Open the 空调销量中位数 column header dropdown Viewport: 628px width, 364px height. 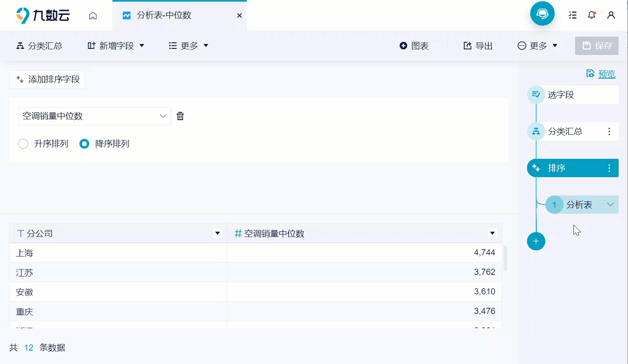tap(492, 233)
